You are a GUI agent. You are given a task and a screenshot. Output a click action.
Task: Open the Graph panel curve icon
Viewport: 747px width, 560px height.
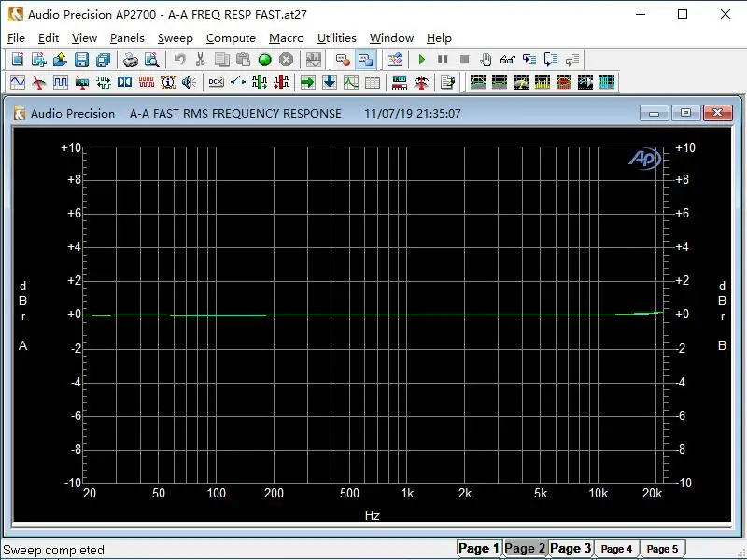[351, 82]
